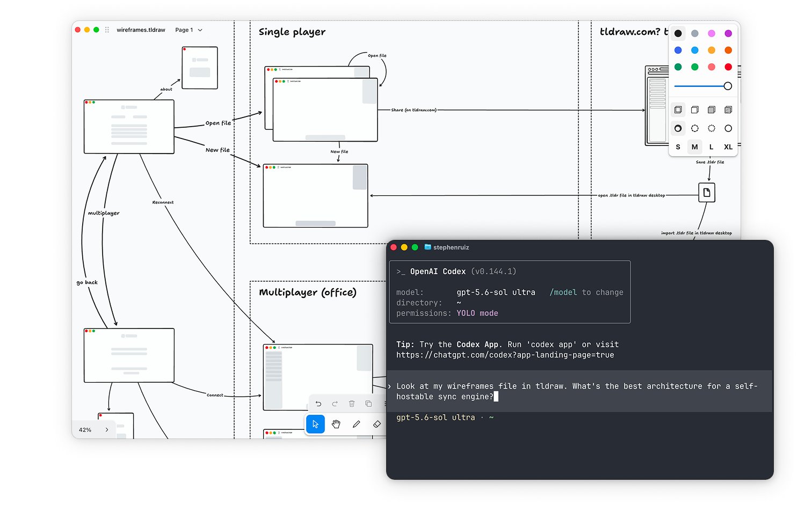Select the 'Open file' label near landing wireframe

[218, 123]
